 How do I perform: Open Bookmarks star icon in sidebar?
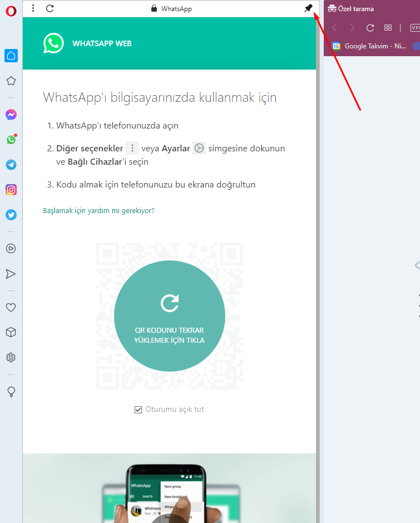point(11,81)
